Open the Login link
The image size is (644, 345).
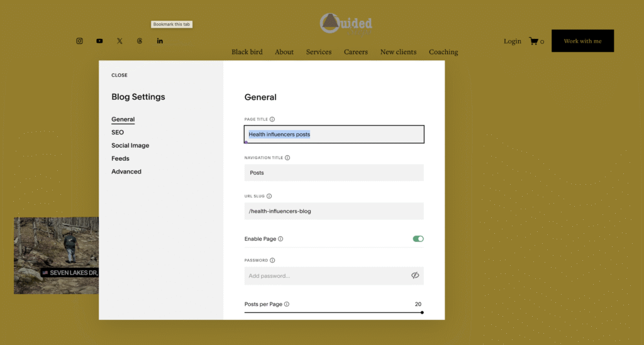click(x=512, y=41)
